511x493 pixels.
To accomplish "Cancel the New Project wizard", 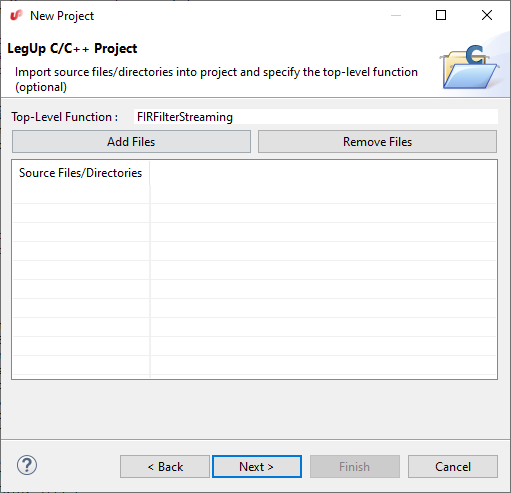I will [453, 466].
